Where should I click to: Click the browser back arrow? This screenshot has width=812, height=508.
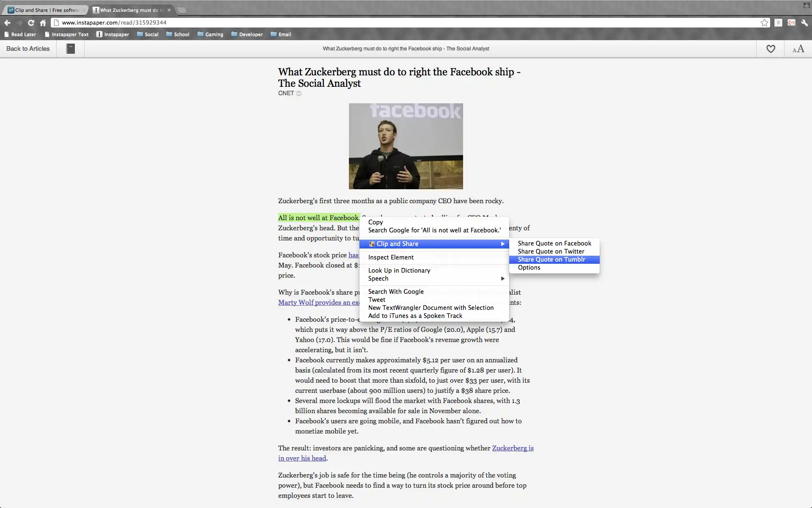(x=7, y=23)
